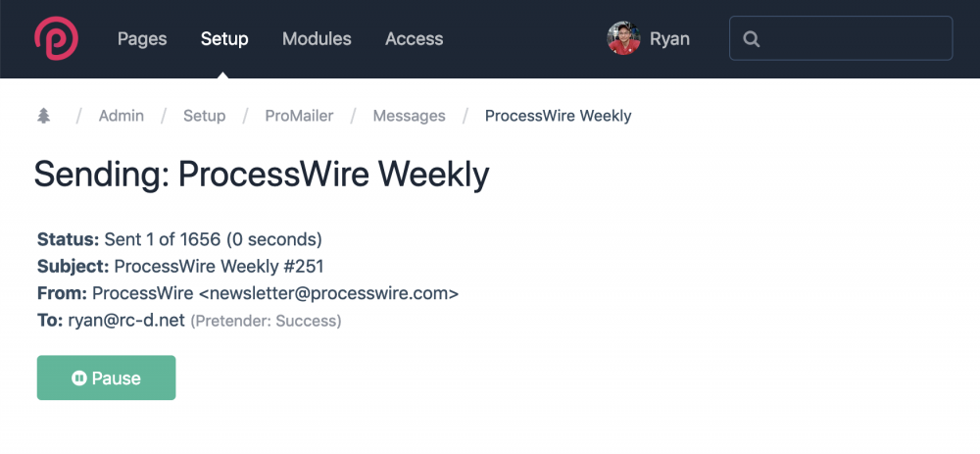
Task: Click the ProcessWire Weekly breadcrumb item
Action: click(x=558, y=116)
